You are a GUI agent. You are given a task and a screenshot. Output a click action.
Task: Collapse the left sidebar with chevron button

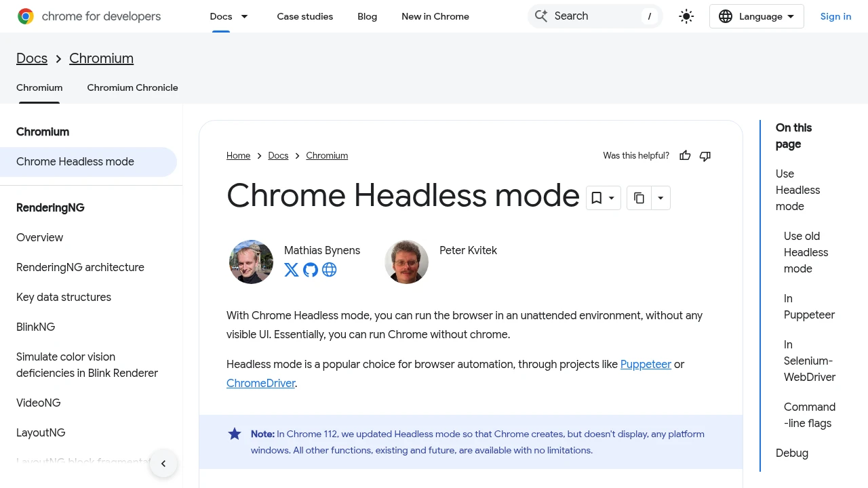(163, 464)
